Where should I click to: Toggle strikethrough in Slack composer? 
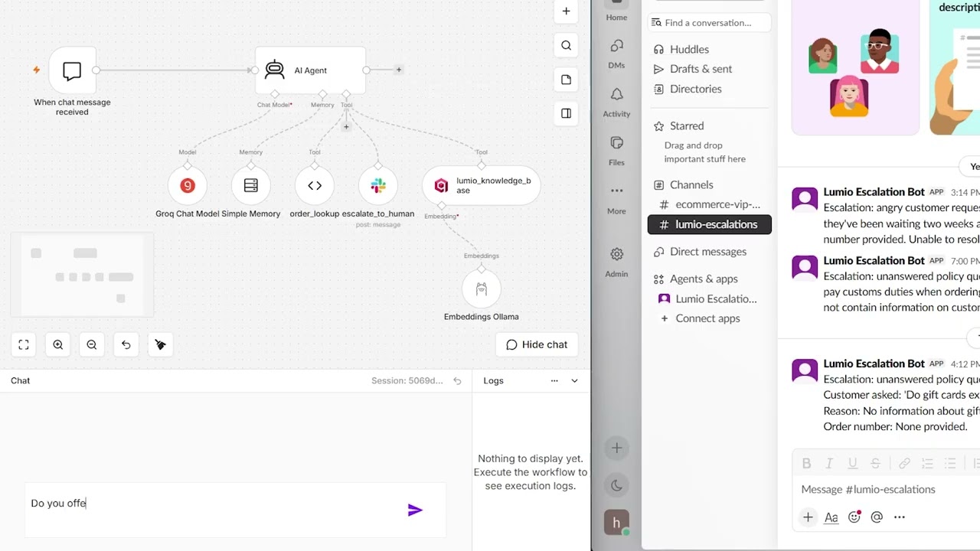(875, 463)
